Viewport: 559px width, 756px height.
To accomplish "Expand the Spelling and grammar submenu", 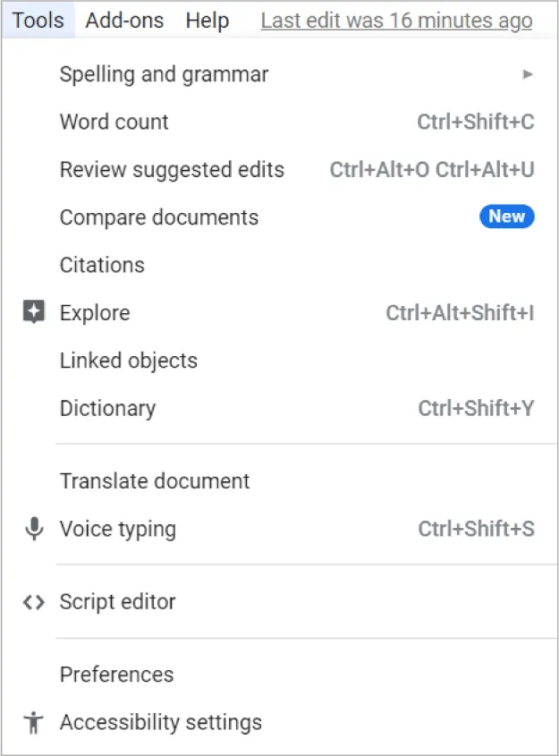I will click(x=528, y=74).
